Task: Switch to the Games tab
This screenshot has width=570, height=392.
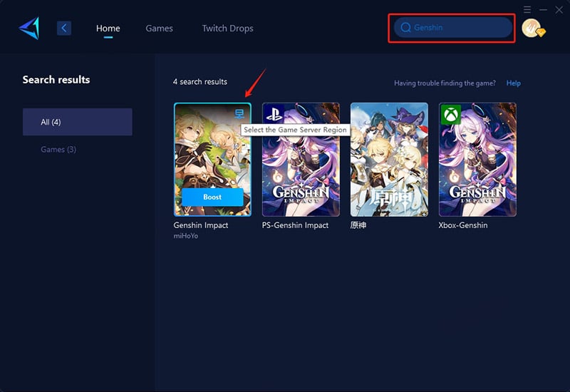Action: pyautogui.click(x=159, y=29)
